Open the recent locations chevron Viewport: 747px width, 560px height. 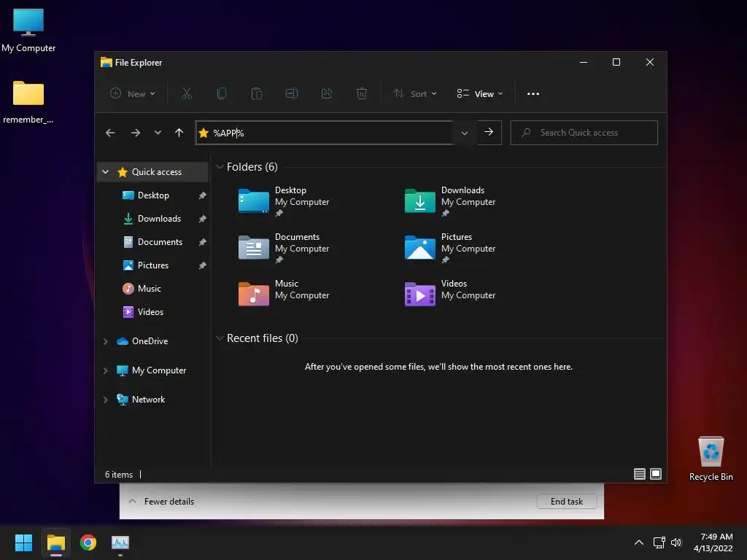(158, 133)
